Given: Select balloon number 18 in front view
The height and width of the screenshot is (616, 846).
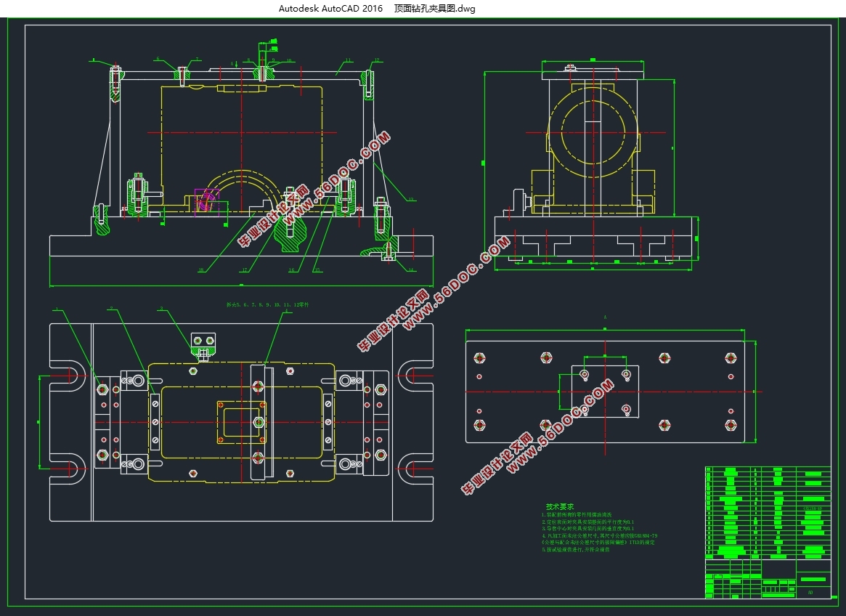Looking at the screenshot, I should 201,270.
